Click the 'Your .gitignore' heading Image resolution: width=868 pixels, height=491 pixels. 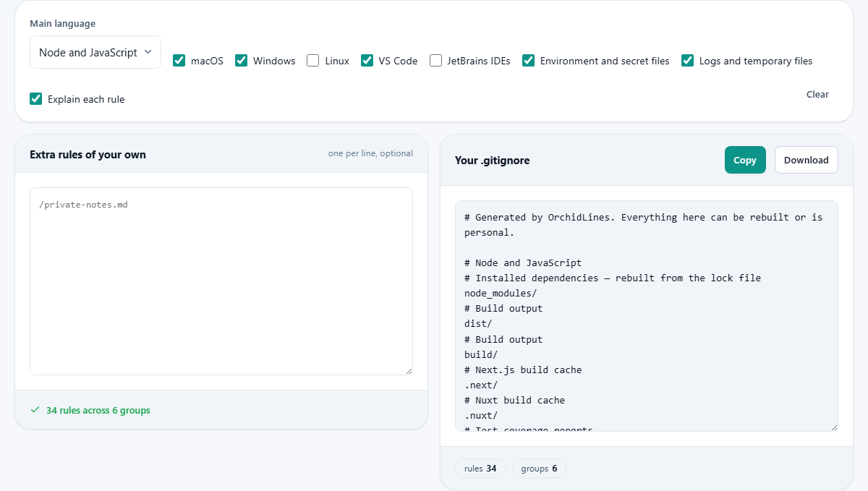[x=492, y=161]
